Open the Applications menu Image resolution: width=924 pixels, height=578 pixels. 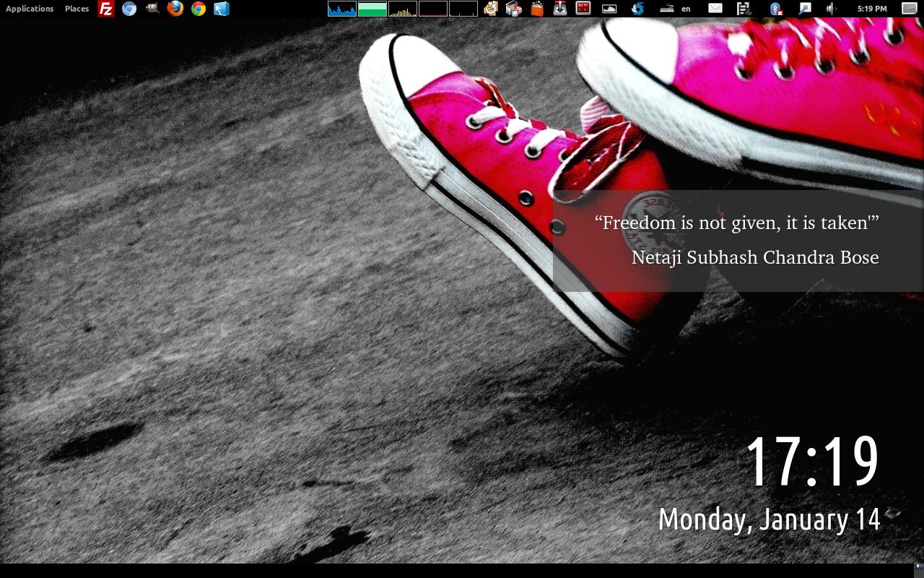[30, 9]
